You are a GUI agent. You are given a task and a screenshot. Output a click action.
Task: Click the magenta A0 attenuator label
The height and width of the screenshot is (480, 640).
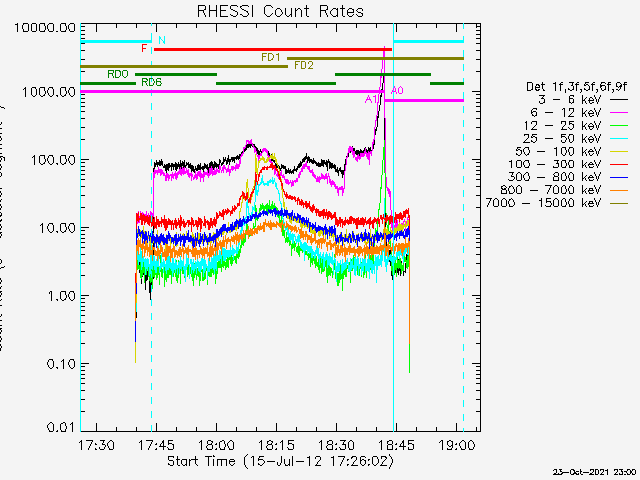pyautogui.click(x=398, y=91)
